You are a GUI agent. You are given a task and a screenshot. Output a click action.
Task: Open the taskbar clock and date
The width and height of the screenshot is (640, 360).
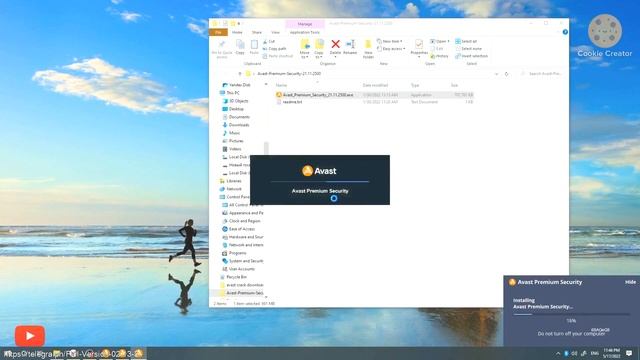pyautogui.click(x=611, y=353)
